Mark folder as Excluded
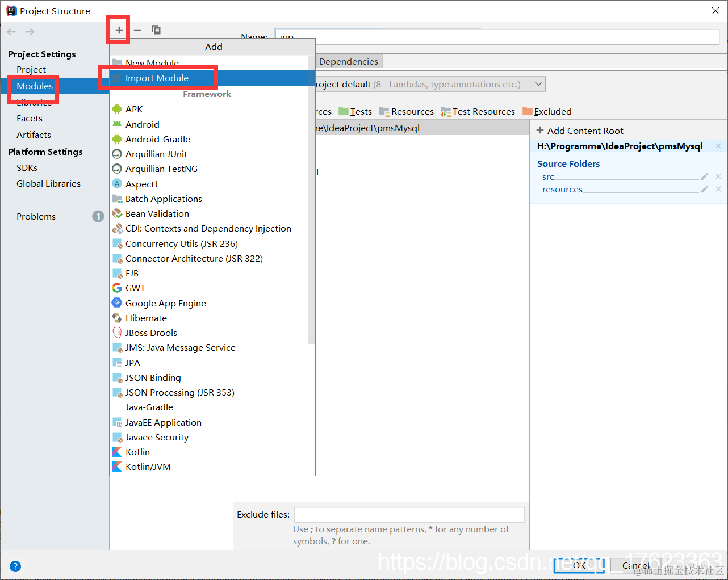The width and height of the screenshot is (728, 580). [x=547, y=111]
